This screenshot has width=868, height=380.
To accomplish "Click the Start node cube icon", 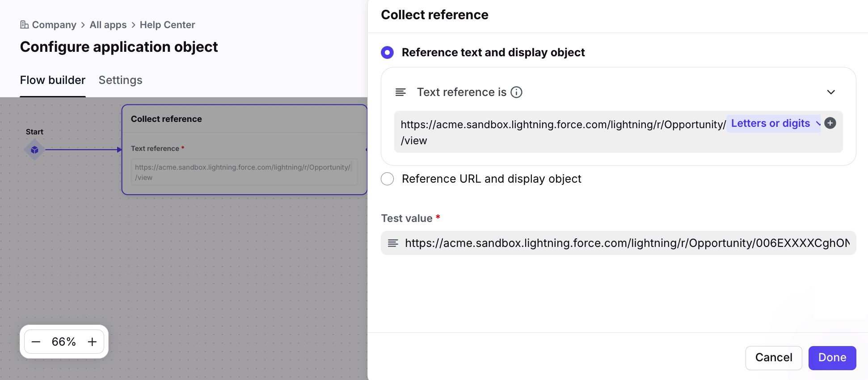I will click(x=34, y=150).
